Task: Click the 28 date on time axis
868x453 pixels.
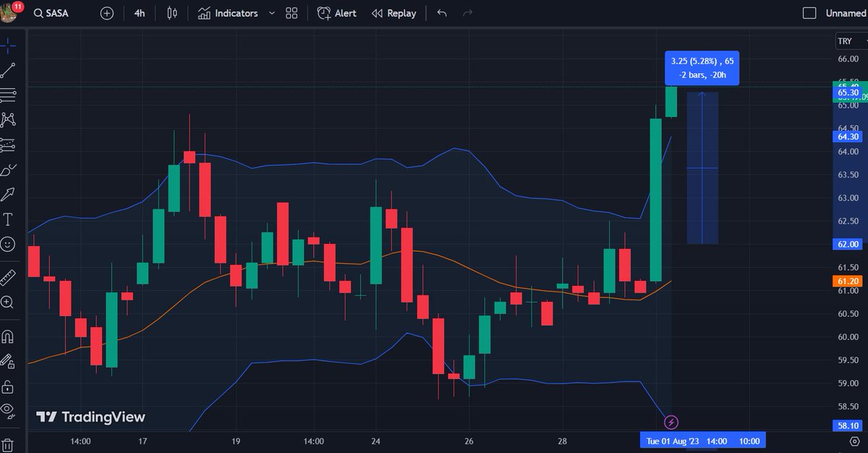Action: point(562,441)
